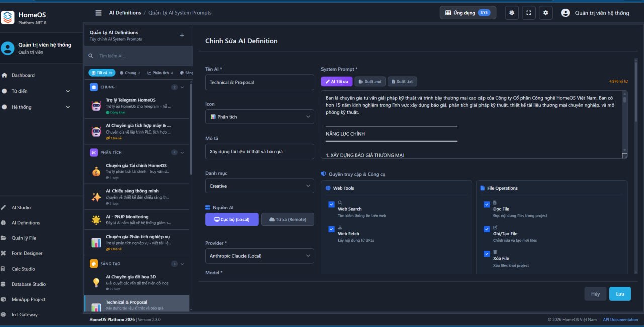Click the Chuyên gia Phân tích nghiệp vụ chart icon

(96, 242)
